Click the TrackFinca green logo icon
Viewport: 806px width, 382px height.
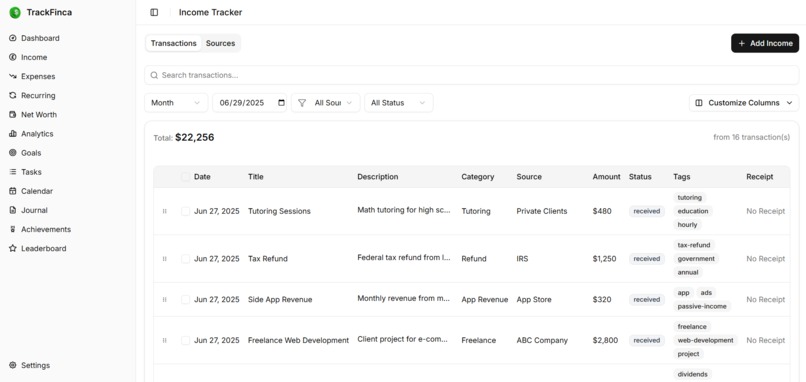tap(15, 12)
